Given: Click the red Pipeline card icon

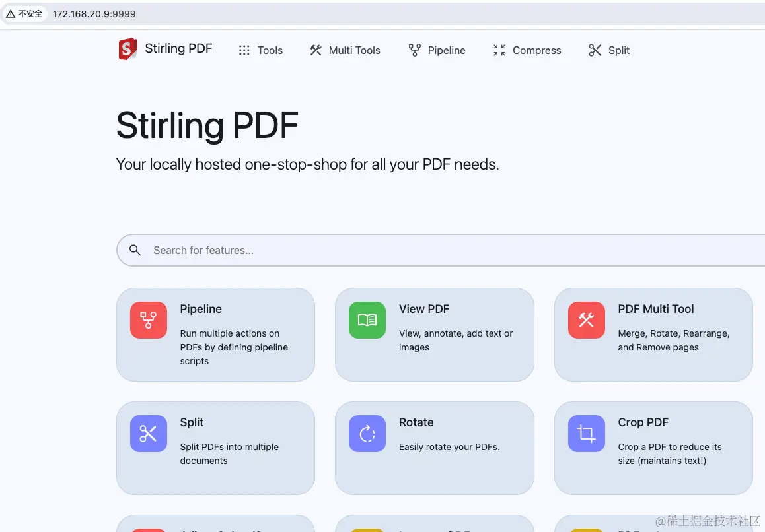Looking at the screenshot, I should tap(149, 320).
